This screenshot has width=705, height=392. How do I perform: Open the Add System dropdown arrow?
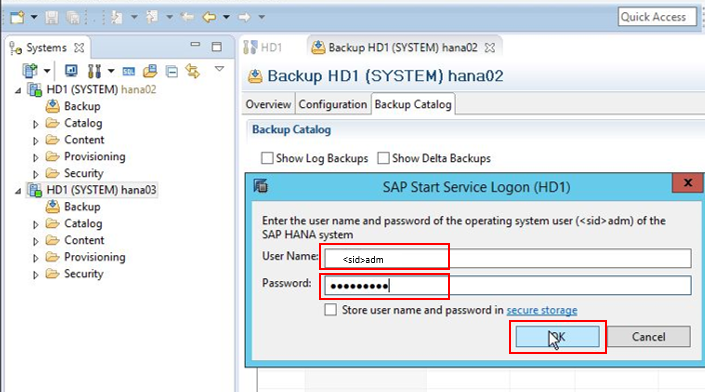pos(47,71)
